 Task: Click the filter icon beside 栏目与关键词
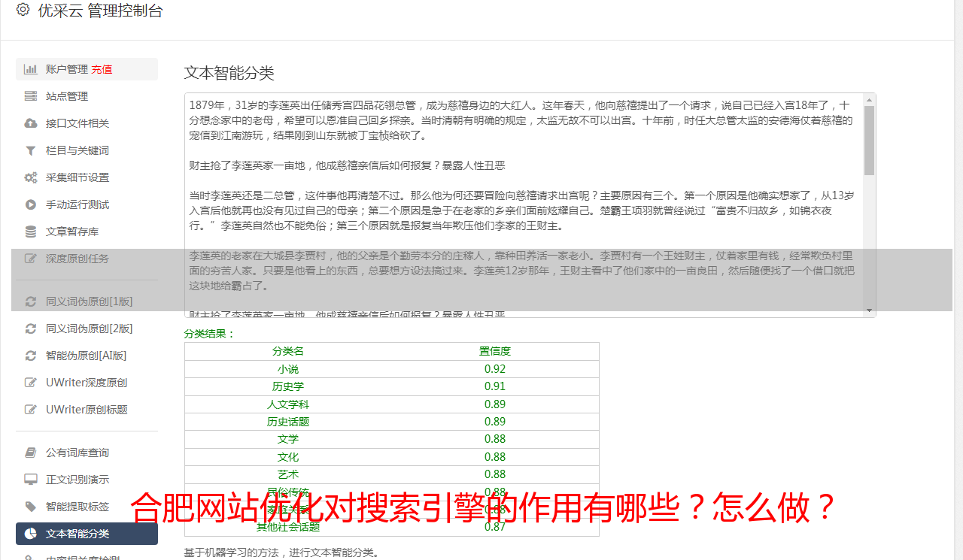point(31,150)
